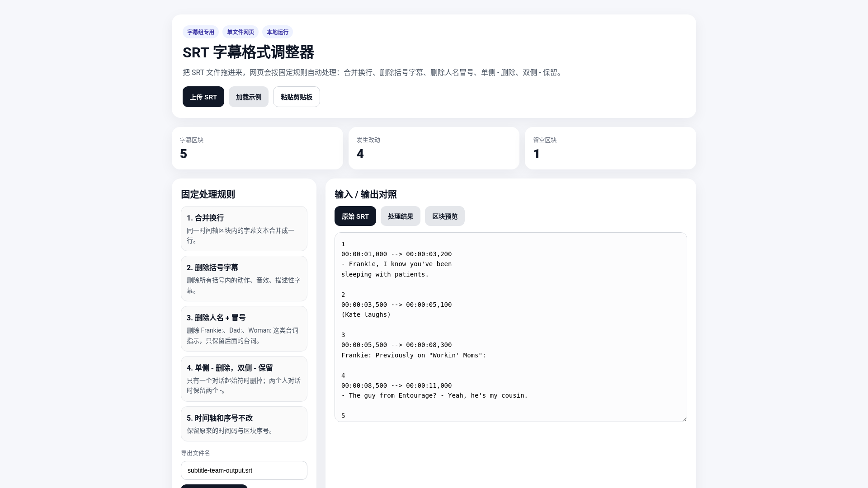Click the line "- The guy from Entourage?"

(434, 395)
